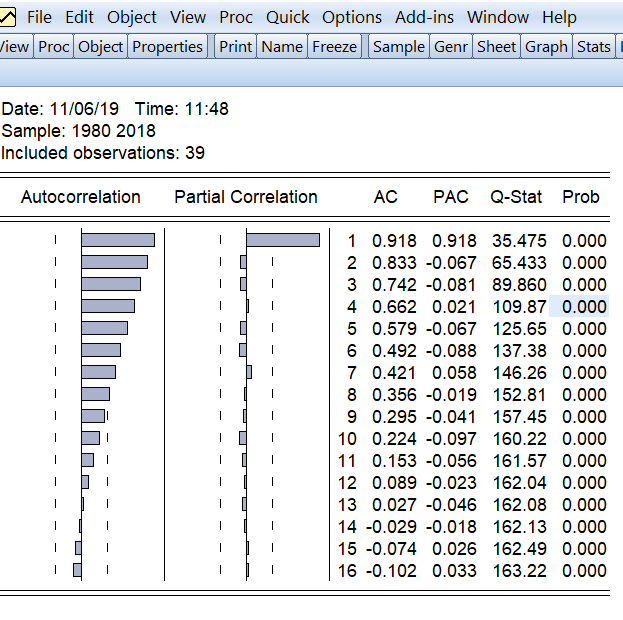Viewport: 623px width, 620px height.
Task: Freeze the correlogram output
Action: pyautogui.click(x=335, y=46)
